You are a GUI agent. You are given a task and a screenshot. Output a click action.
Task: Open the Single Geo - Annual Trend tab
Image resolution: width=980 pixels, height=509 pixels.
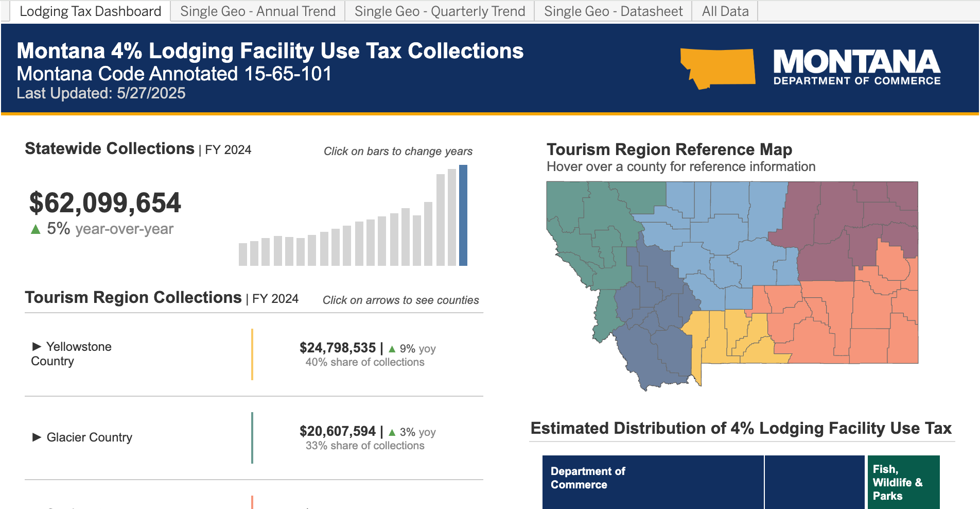coord(257,11)
